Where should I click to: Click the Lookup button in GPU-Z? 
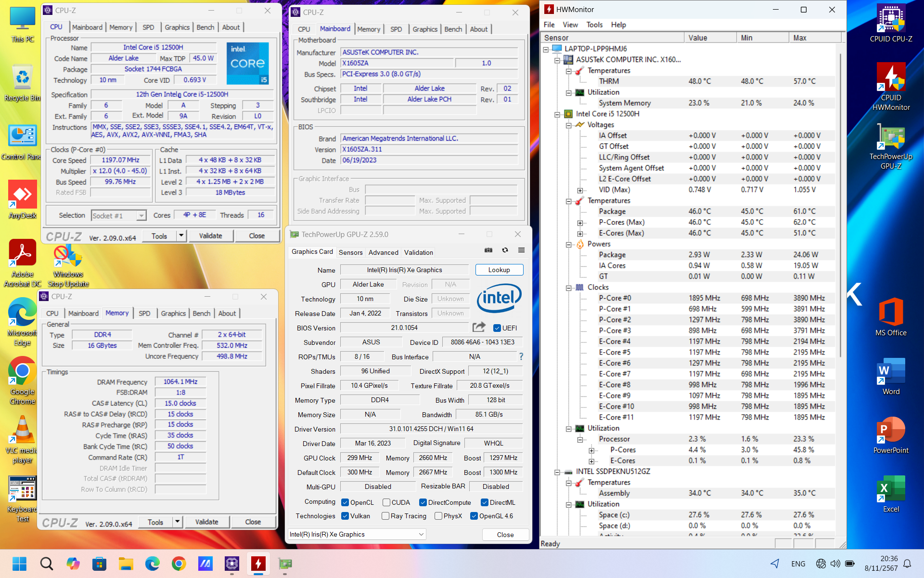[499, 270]
